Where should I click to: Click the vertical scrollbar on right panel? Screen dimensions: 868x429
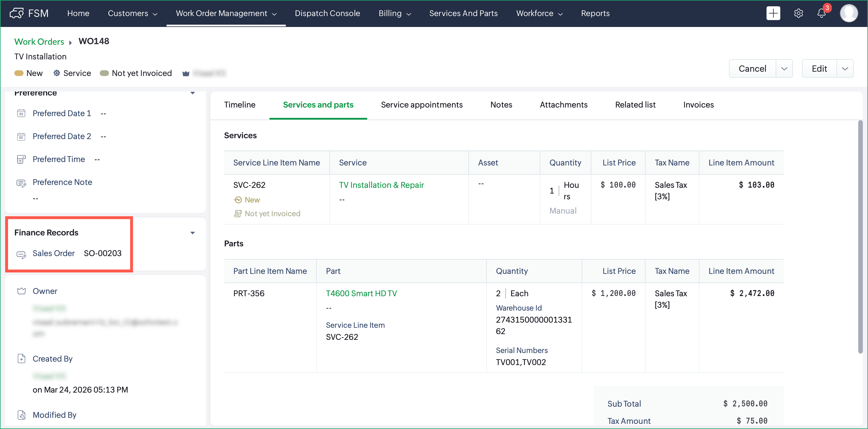tap(860, 236)
